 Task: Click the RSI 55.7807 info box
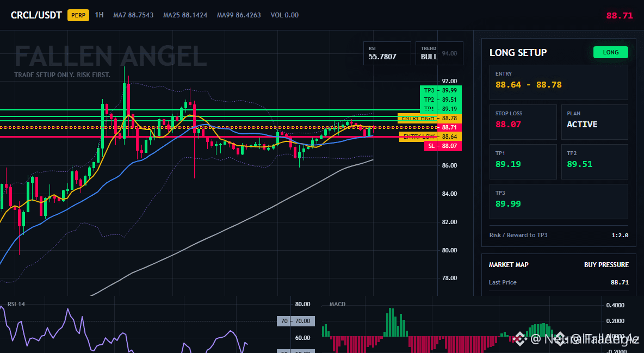[387, 53]
